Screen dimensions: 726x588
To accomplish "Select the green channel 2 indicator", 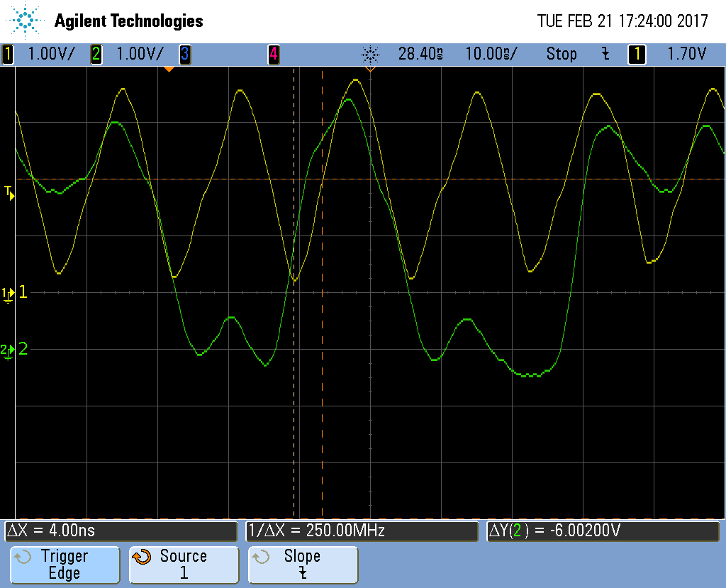I will click(96, 54).
